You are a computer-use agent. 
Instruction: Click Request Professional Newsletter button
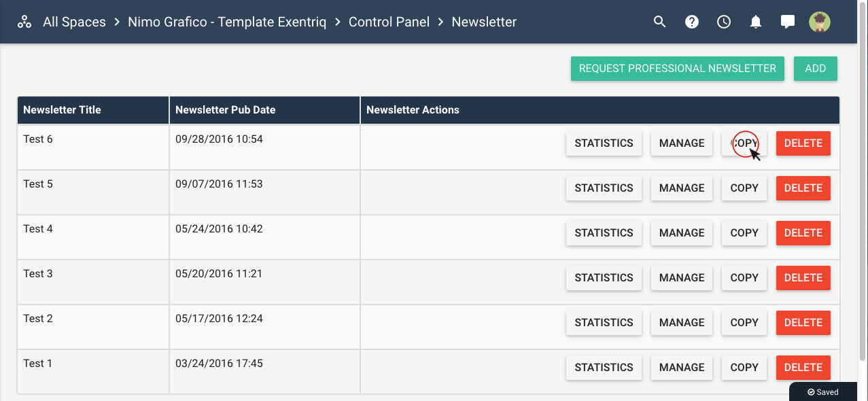(x=677, y=69)
